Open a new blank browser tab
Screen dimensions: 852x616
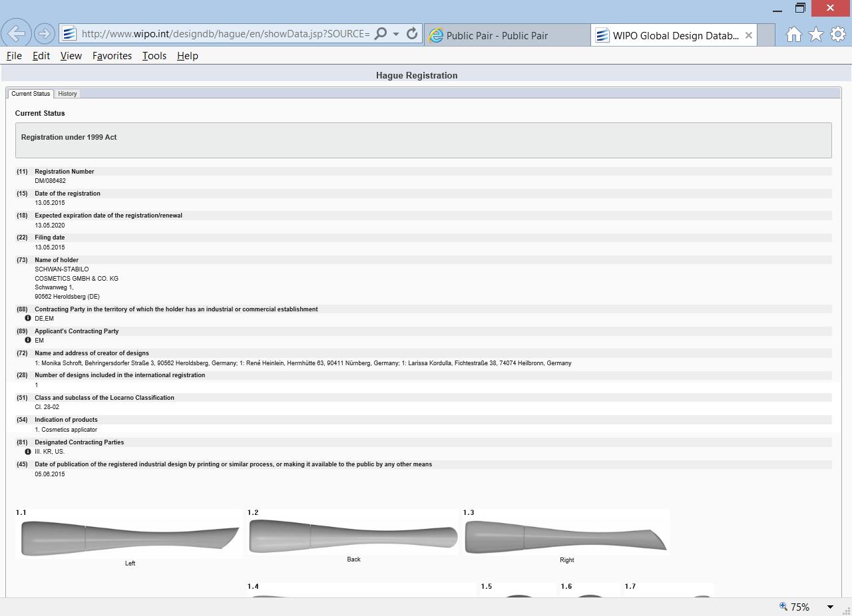[766, 35]
